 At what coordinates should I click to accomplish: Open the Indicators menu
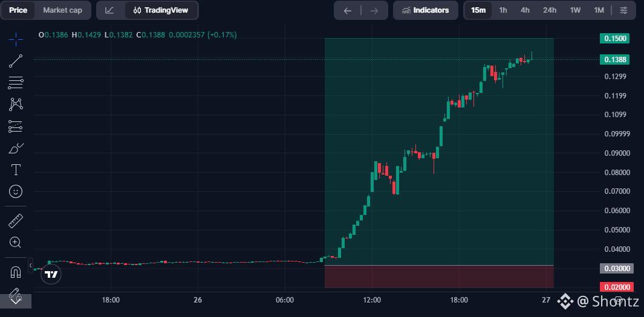426,10
